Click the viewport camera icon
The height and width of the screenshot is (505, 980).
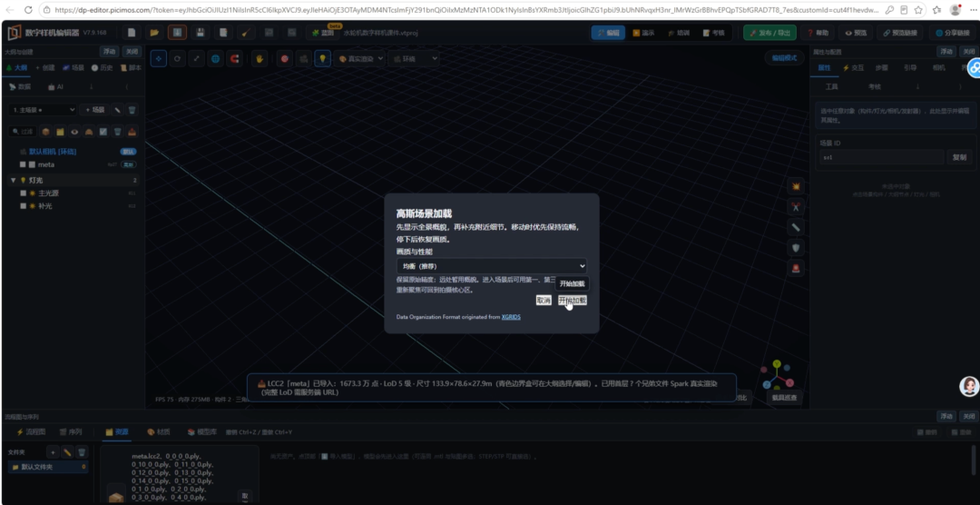point(304,58)
